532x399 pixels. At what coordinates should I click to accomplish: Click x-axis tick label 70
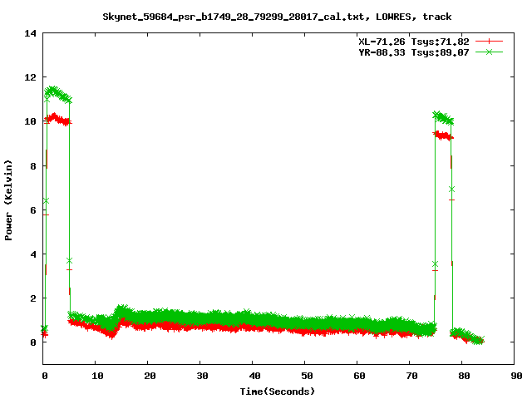pos(411,376)
